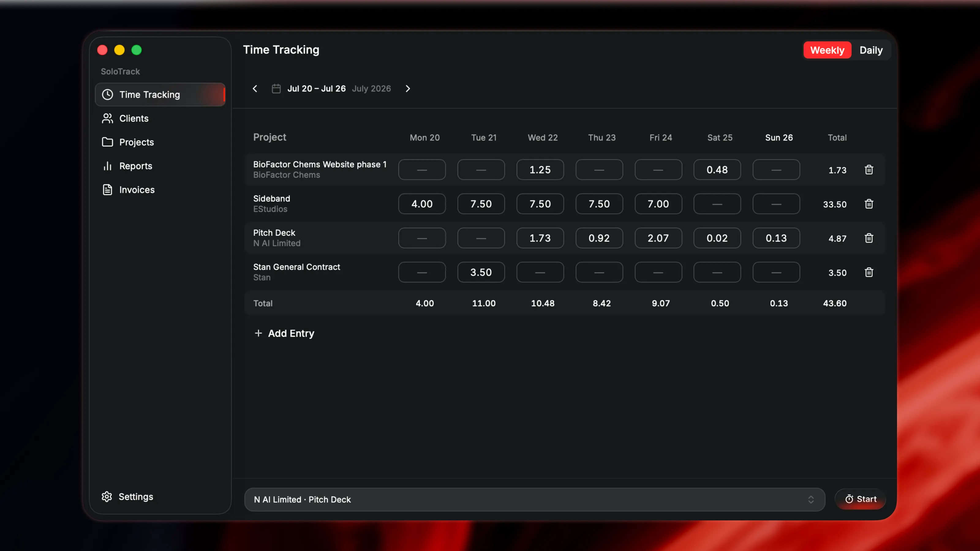
Task: Open the Clients section
Action: tap(160, 118)
